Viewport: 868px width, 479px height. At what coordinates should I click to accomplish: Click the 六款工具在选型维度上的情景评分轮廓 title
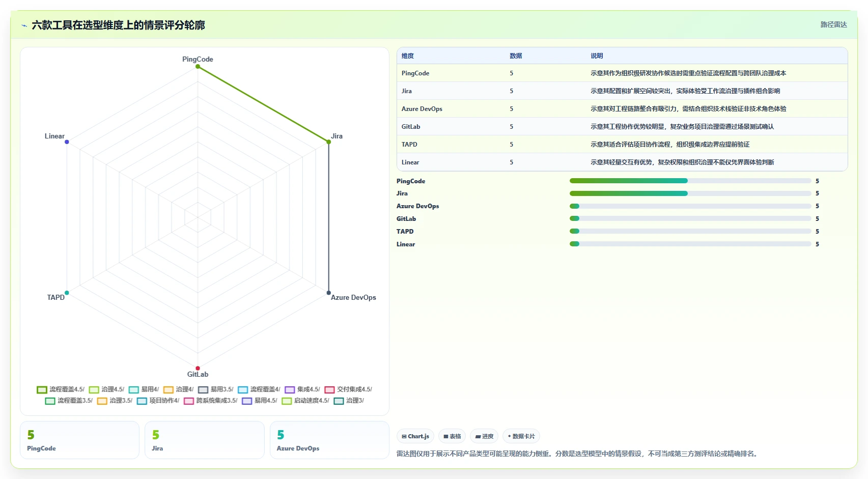(118, 25)
